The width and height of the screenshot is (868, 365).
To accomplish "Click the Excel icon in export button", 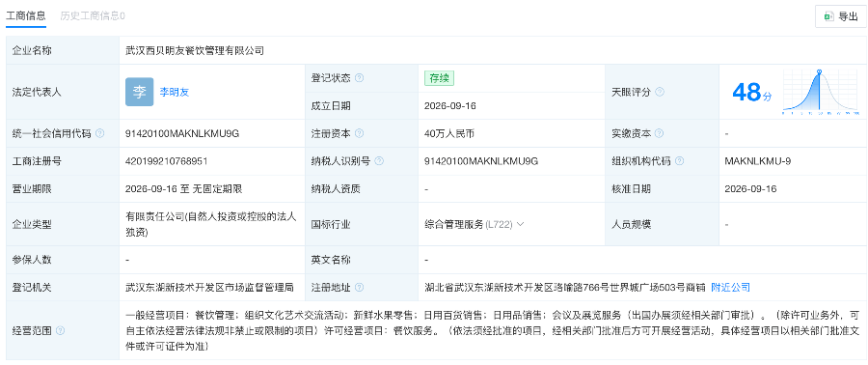I will click(829, 16).
